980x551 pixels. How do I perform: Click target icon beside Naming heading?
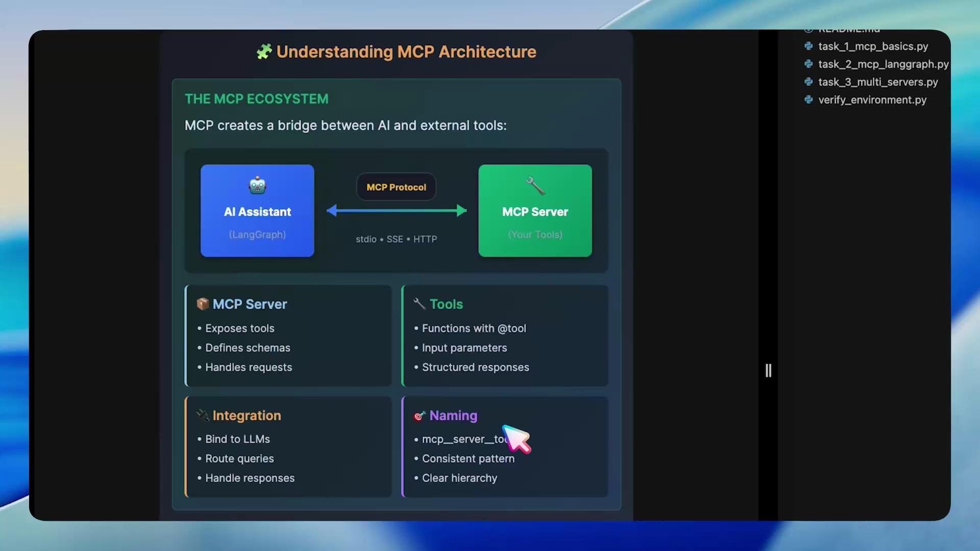pyautogui.click(x=419, y=416)
